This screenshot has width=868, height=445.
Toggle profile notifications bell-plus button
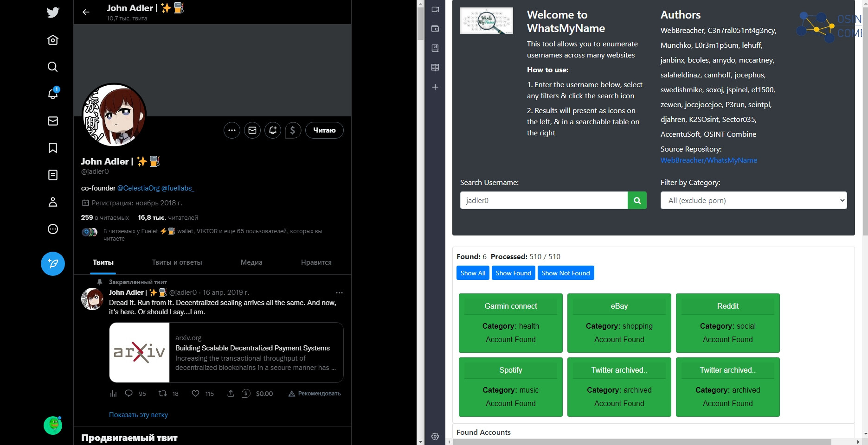[x=273, y=130]
